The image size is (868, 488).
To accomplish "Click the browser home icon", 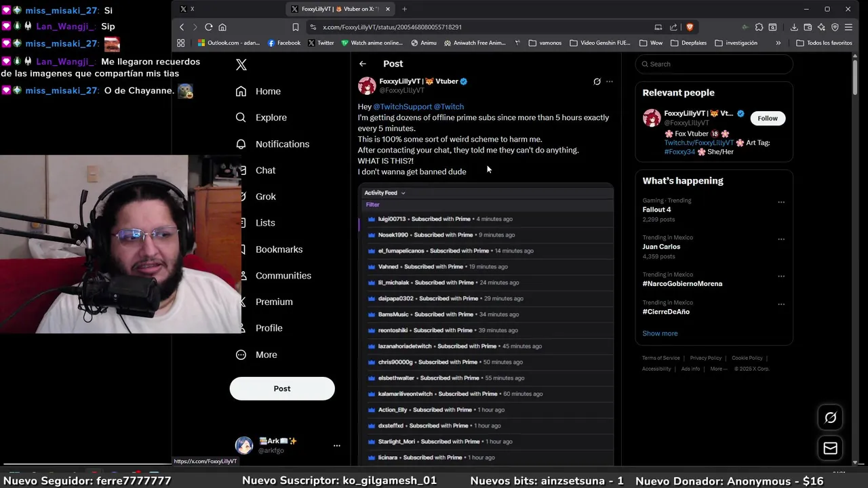I will tap(222, 27).
